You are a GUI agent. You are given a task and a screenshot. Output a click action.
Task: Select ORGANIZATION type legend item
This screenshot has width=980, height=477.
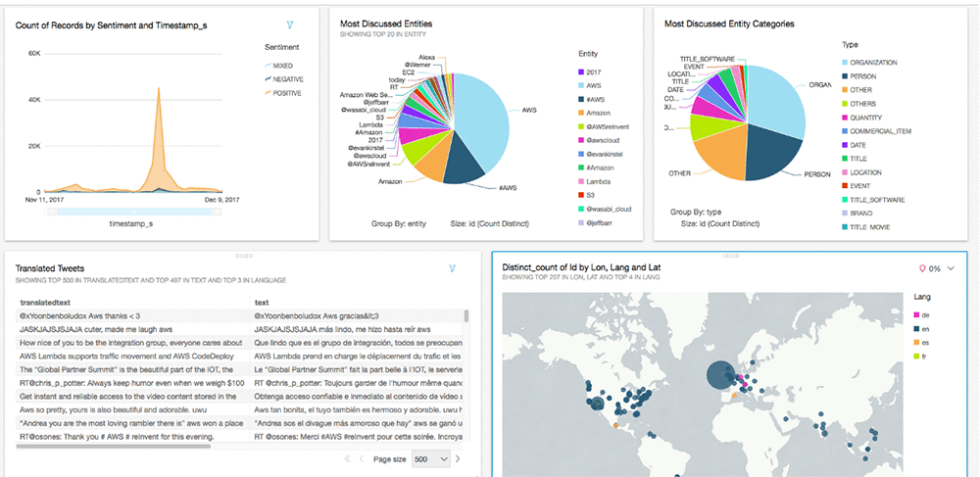(x=869, y=63)
